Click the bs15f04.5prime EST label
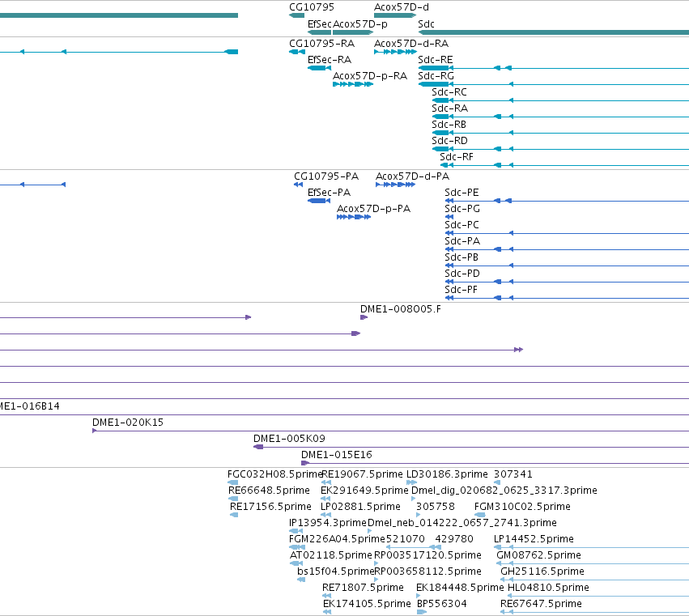 336,572
